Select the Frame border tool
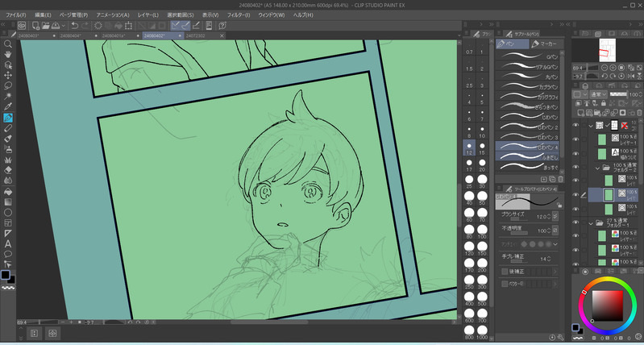 coord(7,223)
